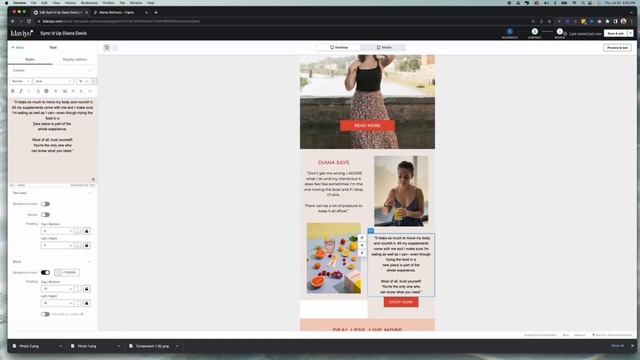
Task: Click the DIANA SAYS heading
Action: (x=333, y=162)
